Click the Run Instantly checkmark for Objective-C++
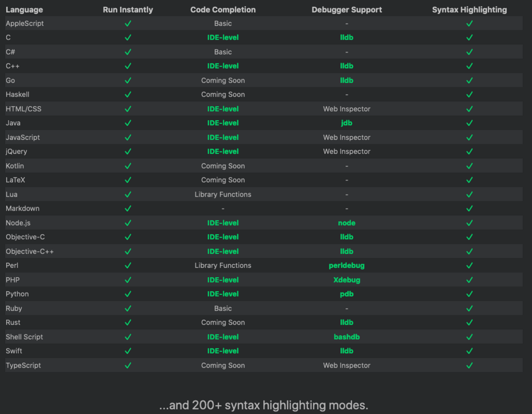The image size is (532, 414). [128, 252]
